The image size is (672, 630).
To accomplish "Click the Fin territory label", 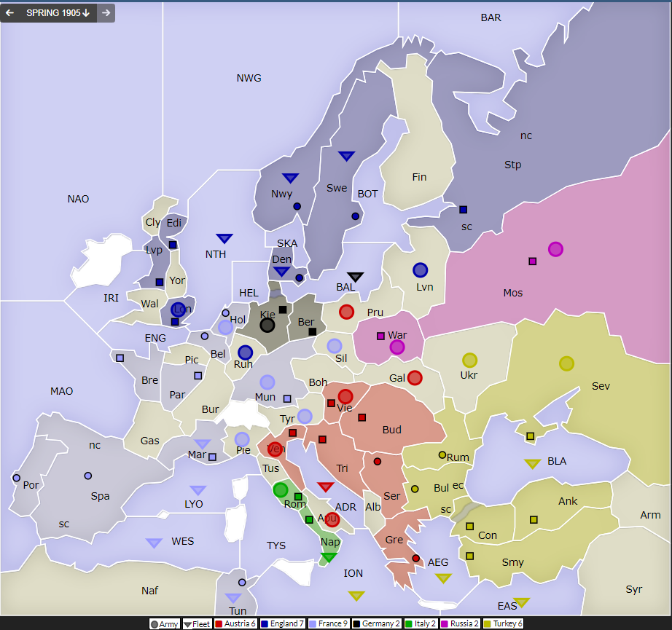I will (419, 177).
